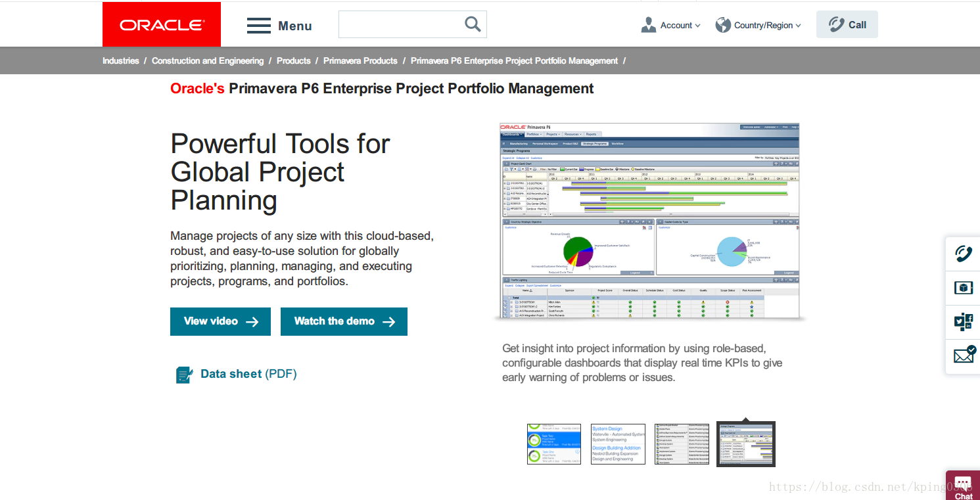Image resolution: width=980 pixels, height=500 pixels.
Task: Open Primavera P6 Enterprise Project Portfolio Management breadcrumb
Action: coord(514,60)
